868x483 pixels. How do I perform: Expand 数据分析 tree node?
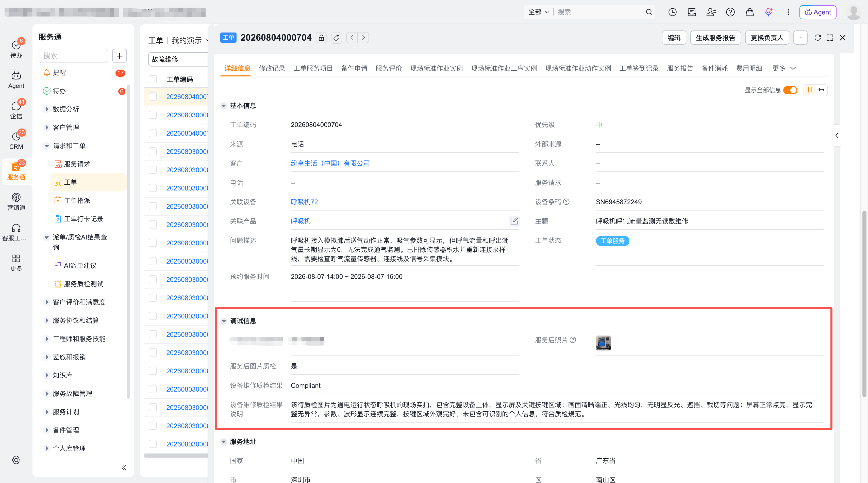point(47,109)
